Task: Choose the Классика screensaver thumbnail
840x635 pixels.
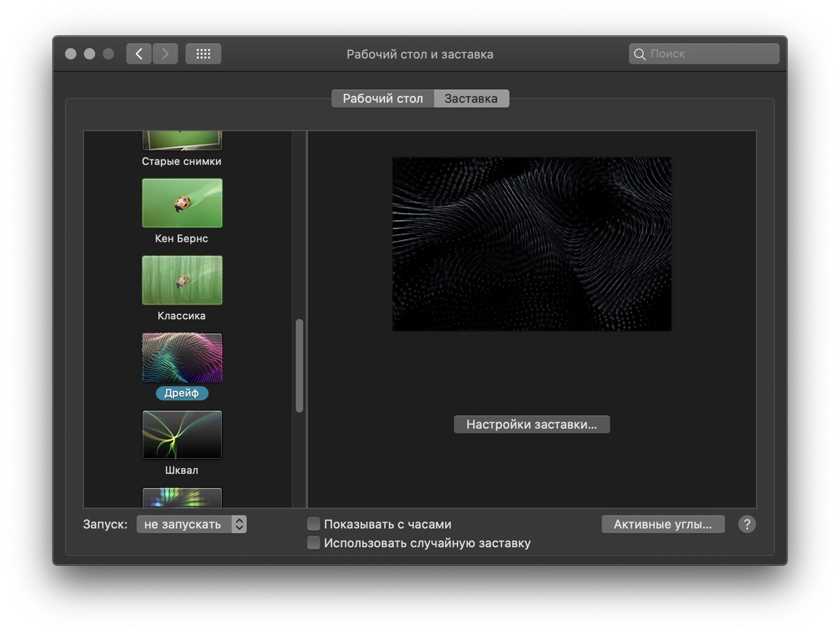Action: (182, 280)
